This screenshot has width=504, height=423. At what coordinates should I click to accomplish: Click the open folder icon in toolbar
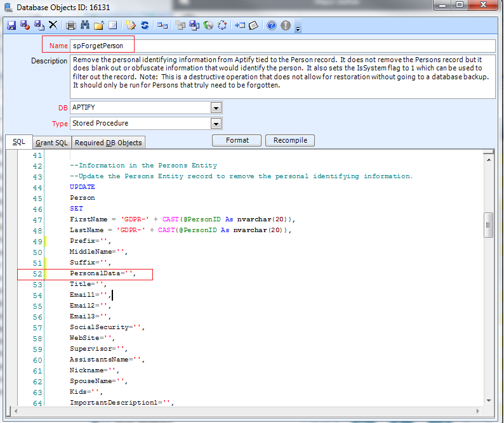pos(99,25)
